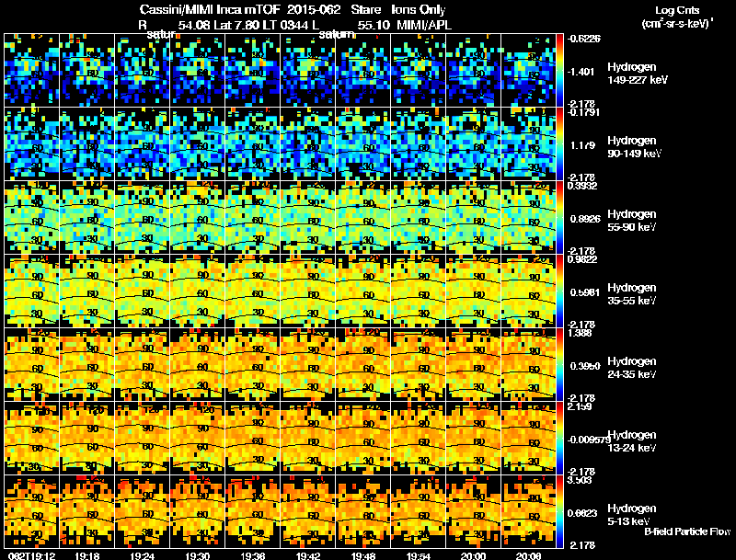
Task: Click the colorbar midpoint value '-1.401'
Action: point(581,72)
